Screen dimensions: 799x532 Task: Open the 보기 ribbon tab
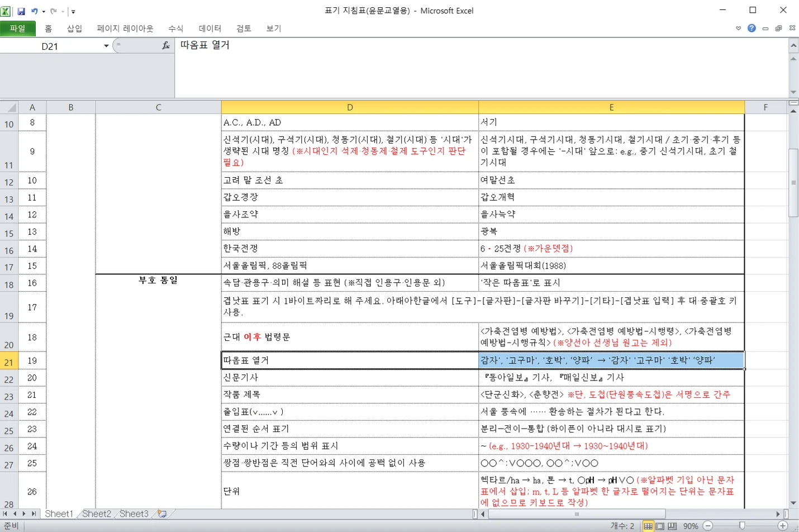(x=274, y=28)
